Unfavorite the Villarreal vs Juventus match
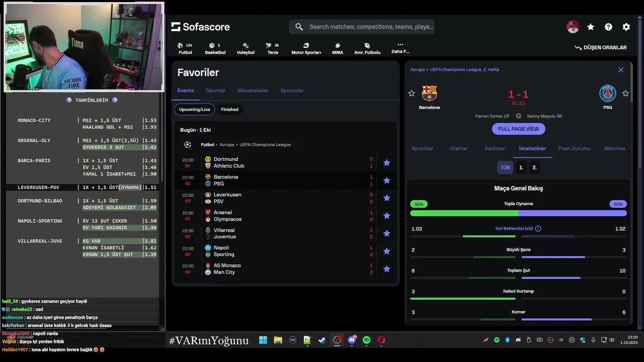 pos(386,233)
